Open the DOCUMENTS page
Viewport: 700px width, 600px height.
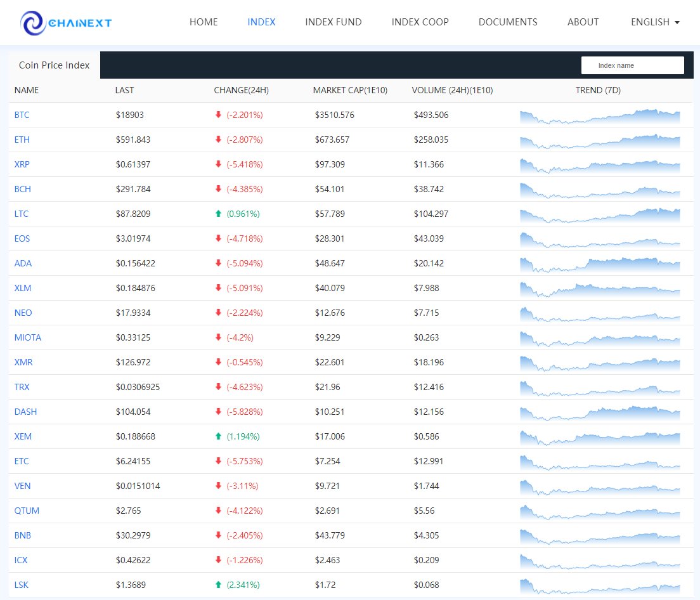pos(508,22)
